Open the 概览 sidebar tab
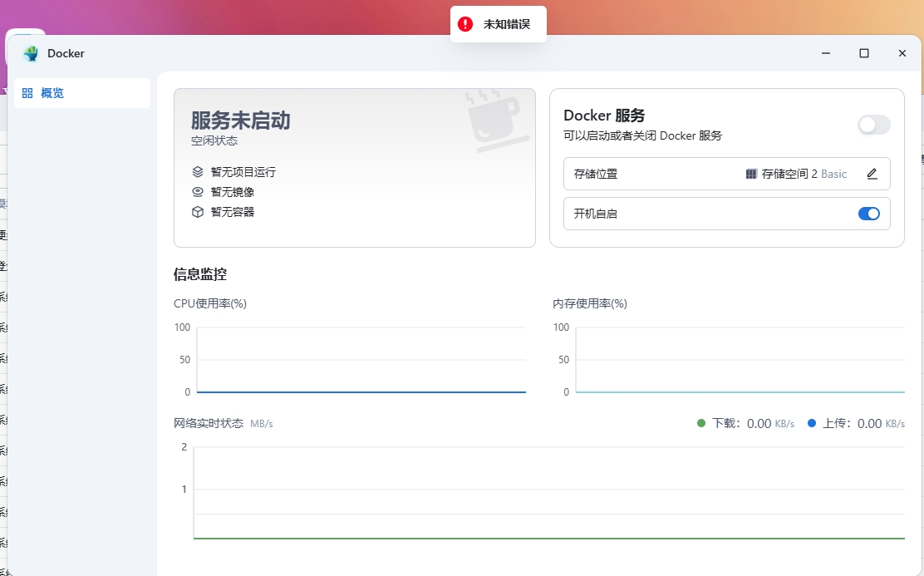The image size is (924, 576). pyautogui.click(x=82, y=93)
